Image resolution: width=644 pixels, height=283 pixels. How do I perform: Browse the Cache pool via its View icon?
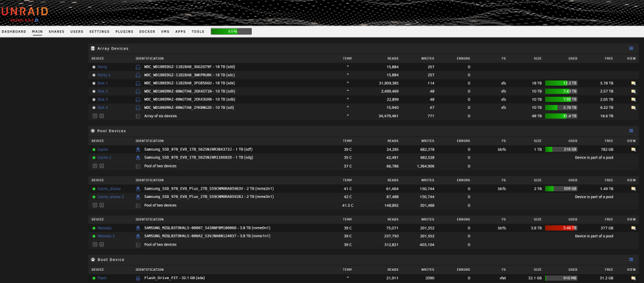tap(633, 150)
